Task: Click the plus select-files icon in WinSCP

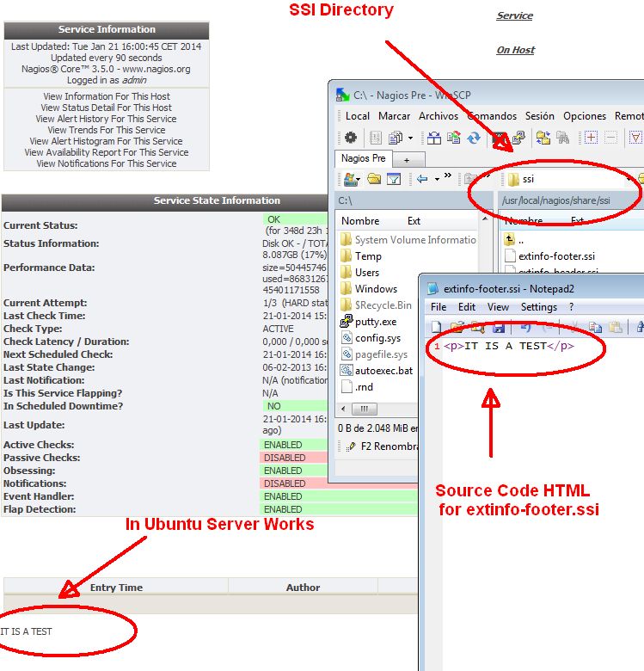Action: (591, 138)
